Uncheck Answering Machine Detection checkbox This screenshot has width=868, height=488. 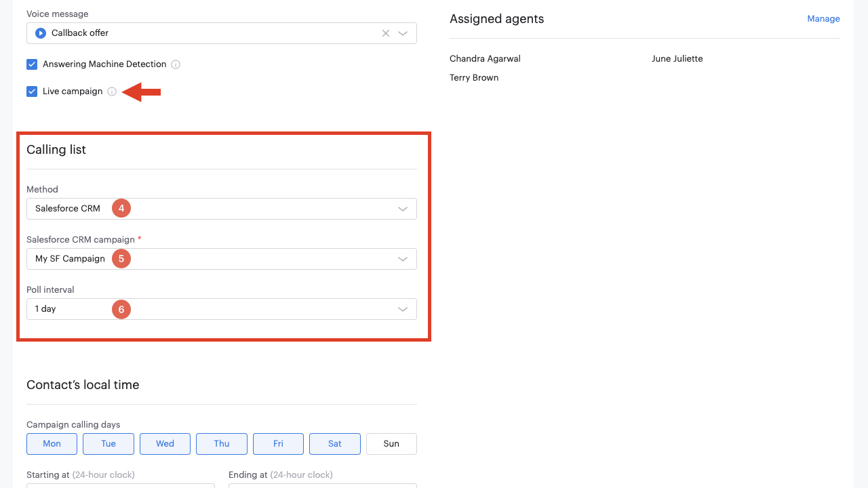32,64
